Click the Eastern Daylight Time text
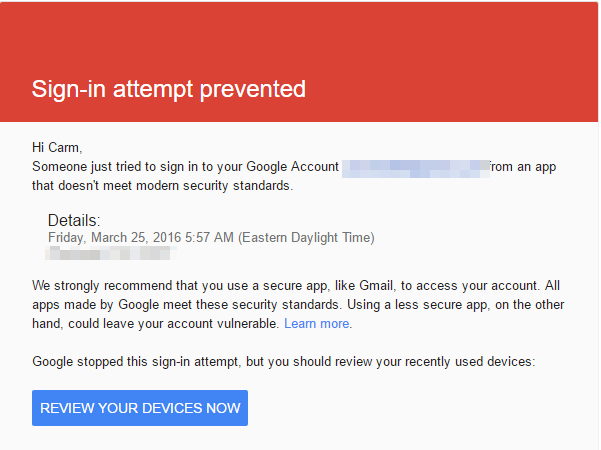 [x=306, y=238]
